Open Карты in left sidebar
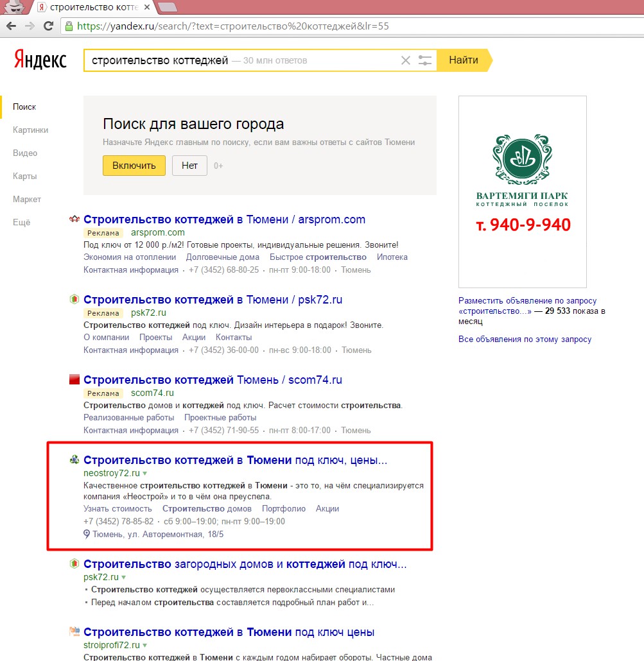 tap(24, 176)
